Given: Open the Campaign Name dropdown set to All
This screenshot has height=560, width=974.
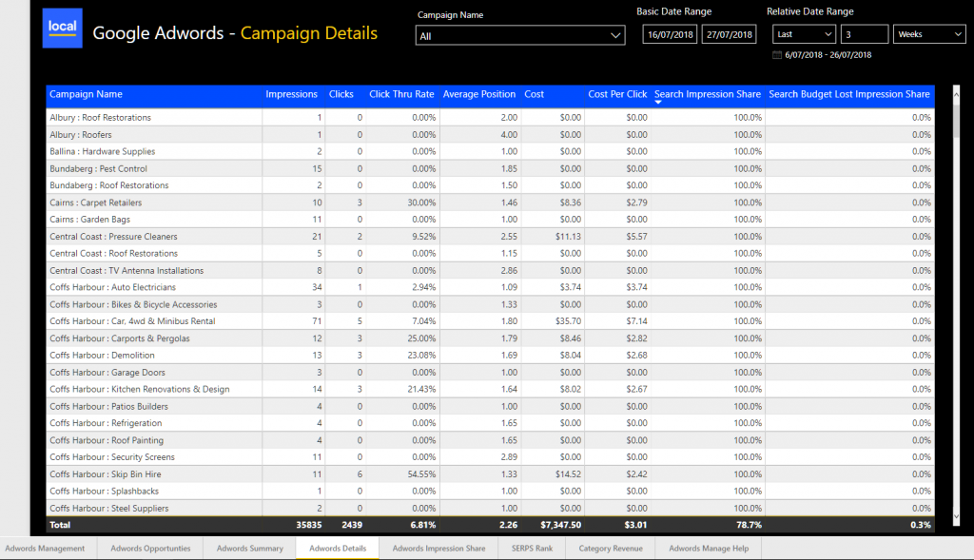Looking at the screenshot, I should pyautogui.click(x=520, y=35).
